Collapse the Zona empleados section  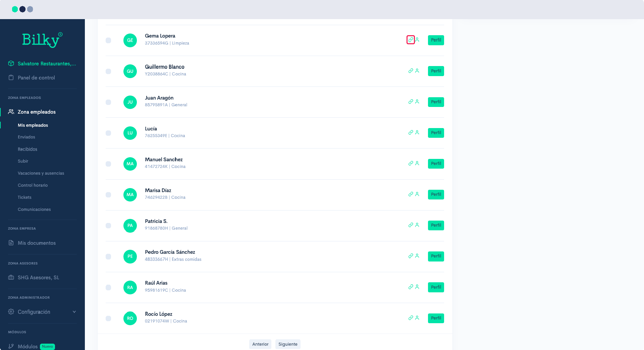click(37, 112)
